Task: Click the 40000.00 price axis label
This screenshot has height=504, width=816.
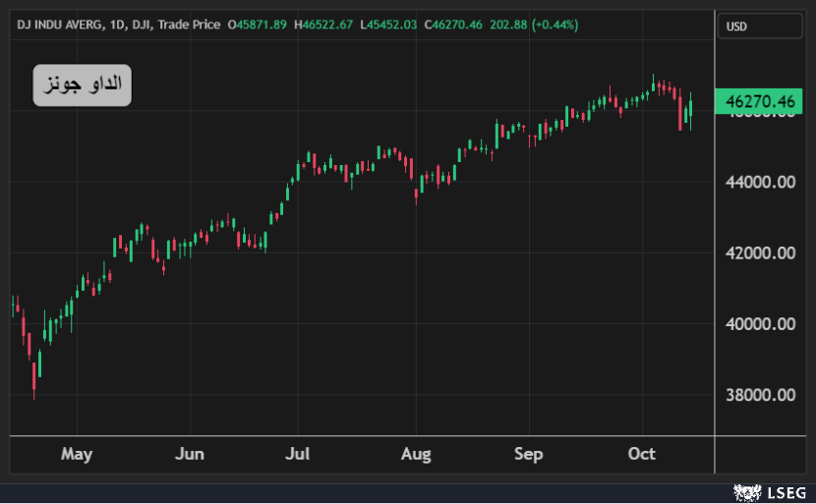Action: (x=759, y=324)
